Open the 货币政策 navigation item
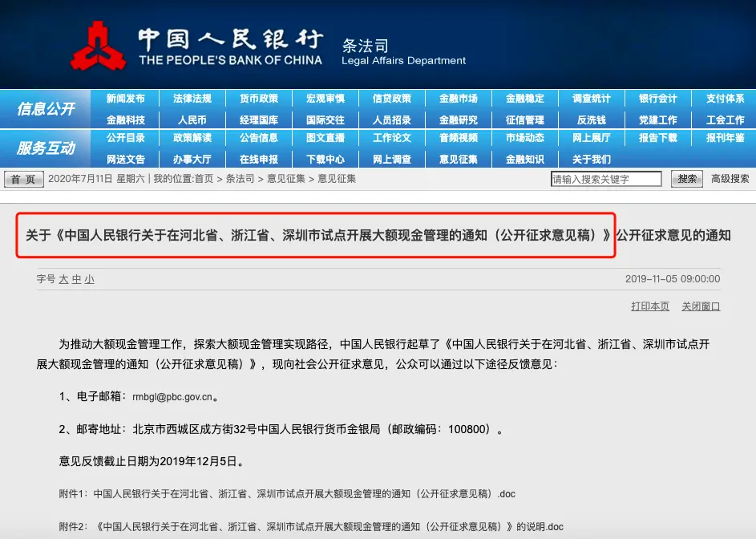The height and width of the screenshot is (539, 756). [x=259, y=99]
